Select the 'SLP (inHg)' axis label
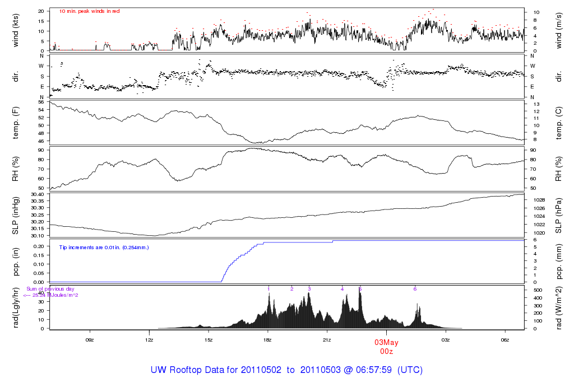 15,216
